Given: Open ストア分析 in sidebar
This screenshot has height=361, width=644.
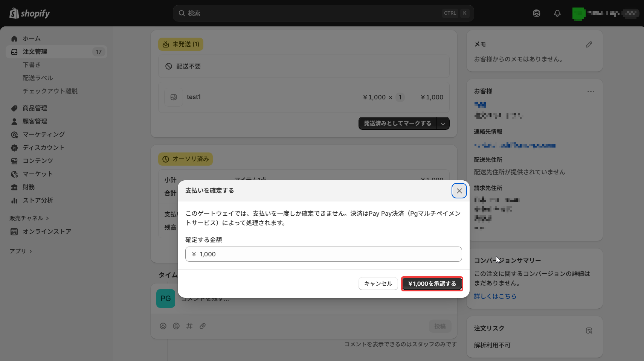Looking at the screenshot, I should 38,200.
